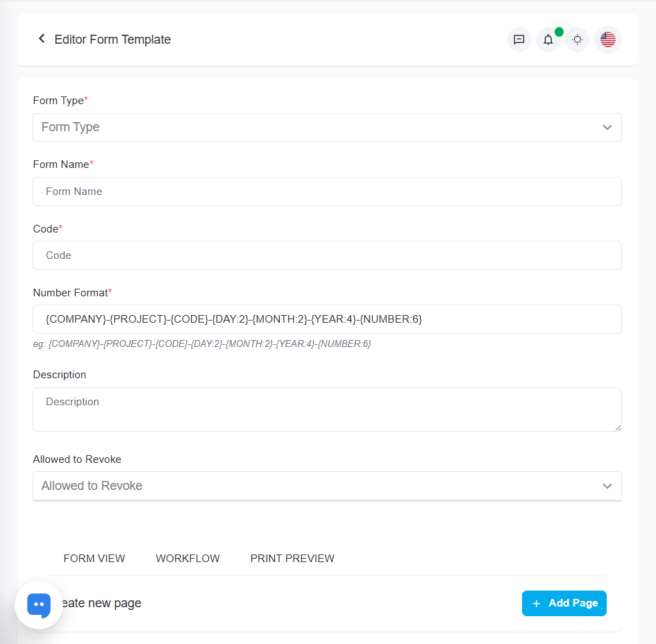This screenshot has height=644, width=656.
Task: Grab the Description textarea resize handle
Action: 617,427
